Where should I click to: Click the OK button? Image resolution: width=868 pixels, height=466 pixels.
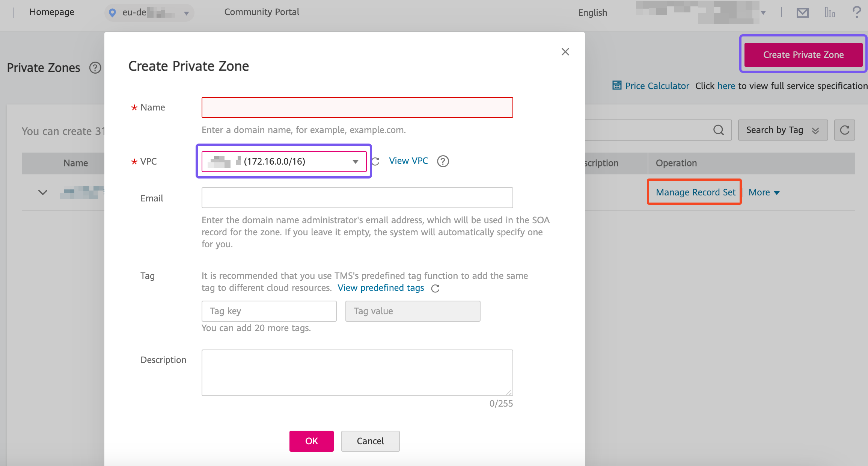click(311, 441)
